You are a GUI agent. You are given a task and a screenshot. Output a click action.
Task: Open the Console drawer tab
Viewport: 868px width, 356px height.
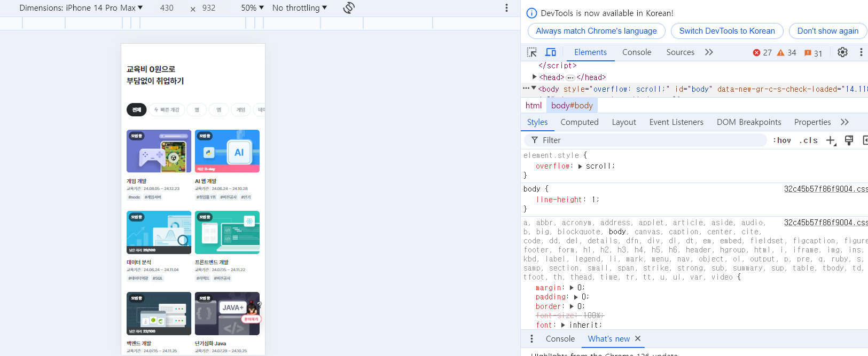[560, 339]
